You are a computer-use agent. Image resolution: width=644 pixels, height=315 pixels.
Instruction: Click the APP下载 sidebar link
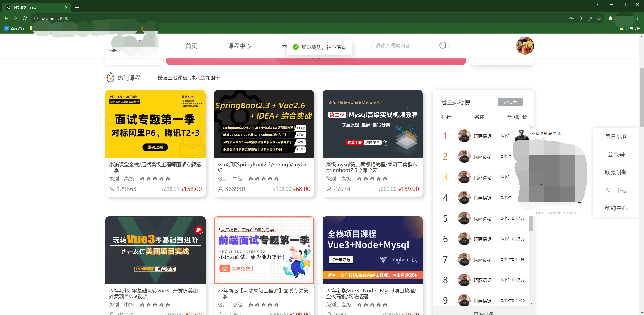pyautogui.click(x=616, y=190)
